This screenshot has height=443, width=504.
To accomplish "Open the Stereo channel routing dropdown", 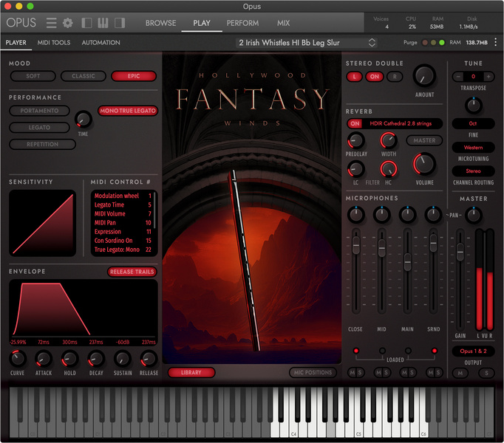I will click(473, 171).
